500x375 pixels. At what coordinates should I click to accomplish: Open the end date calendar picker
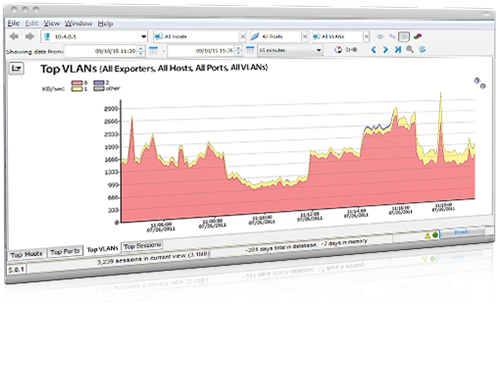pyautogui.click(x=250, y=50)
